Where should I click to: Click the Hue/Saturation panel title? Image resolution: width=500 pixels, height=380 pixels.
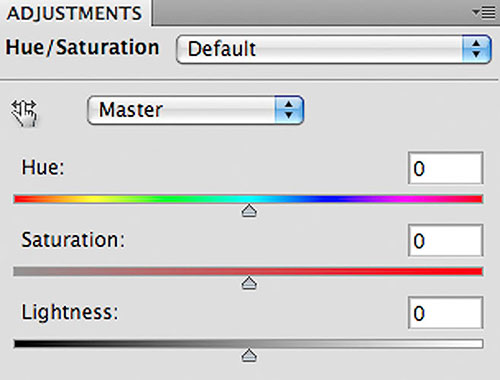point(82,48)
